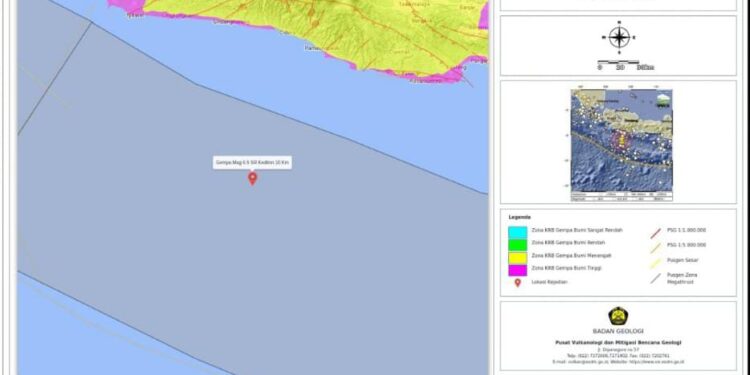The height and width of the screenshot is (375, 750).
Task: Click the 'Legenda' heading
Action: [519, 217]
